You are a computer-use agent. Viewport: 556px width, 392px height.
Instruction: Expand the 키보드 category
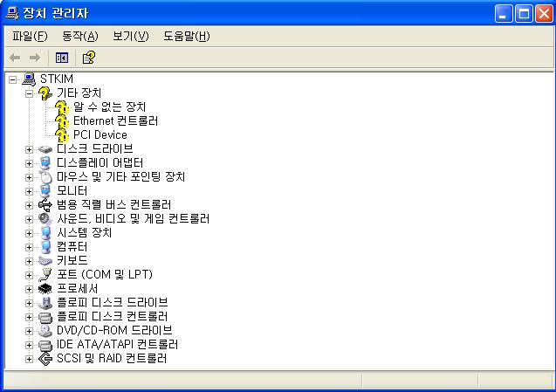[x=29, y=261]
